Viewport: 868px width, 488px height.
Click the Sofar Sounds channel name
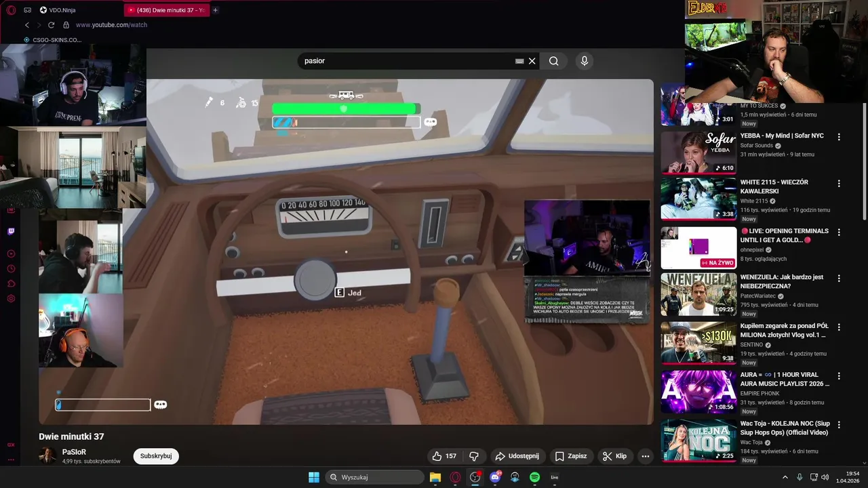756,146
